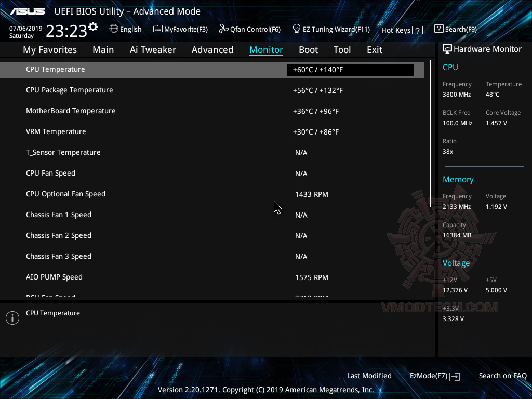Click the Hardware Monitor panel icon

tap(447, 49)
